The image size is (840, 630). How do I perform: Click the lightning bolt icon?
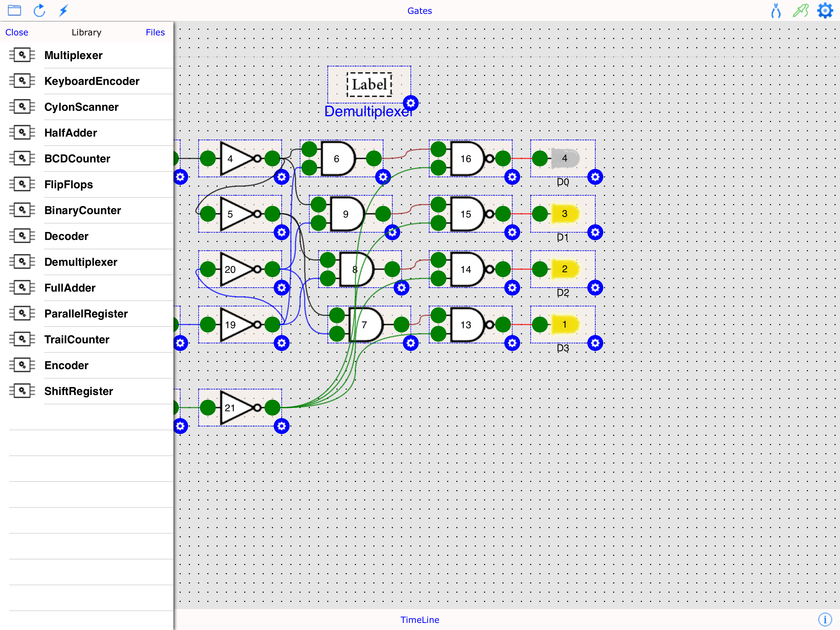coord(63,10)
